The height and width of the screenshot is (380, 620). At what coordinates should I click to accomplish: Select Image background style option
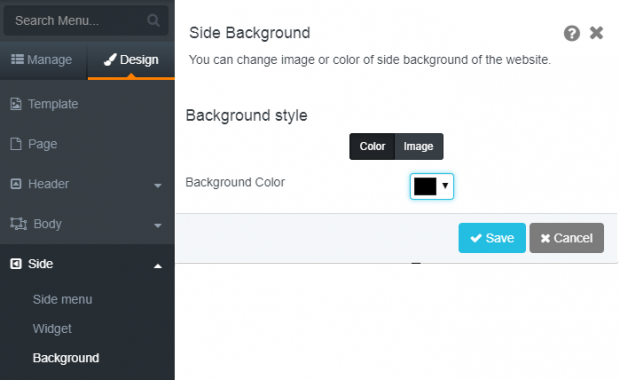click(x=419, y=146)
